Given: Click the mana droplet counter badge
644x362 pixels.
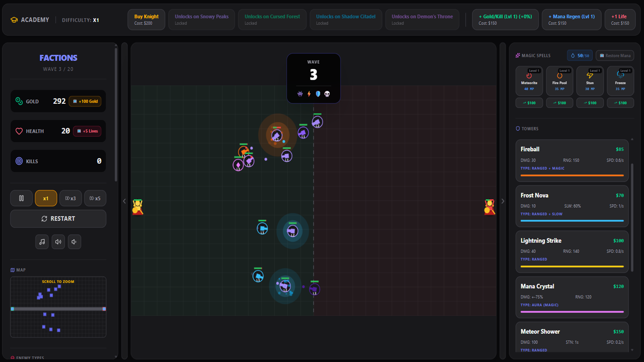Looking at the screenshot, I should (x=580, y=55).
